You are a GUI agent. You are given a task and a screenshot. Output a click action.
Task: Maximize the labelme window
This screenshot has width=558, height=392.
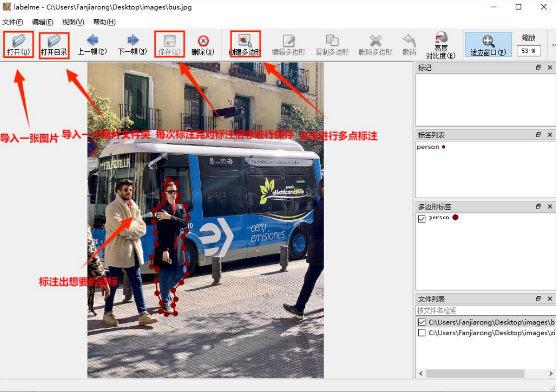518,7
